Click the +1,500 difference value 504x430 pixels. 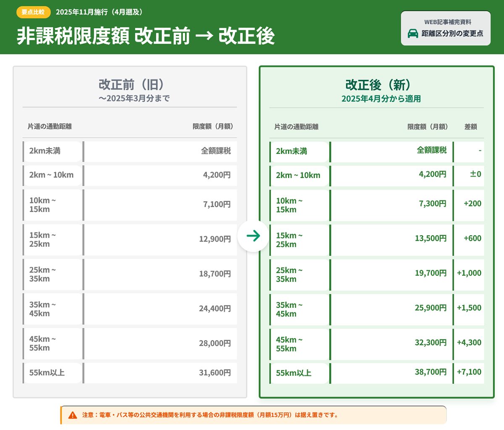pos(469,308)
